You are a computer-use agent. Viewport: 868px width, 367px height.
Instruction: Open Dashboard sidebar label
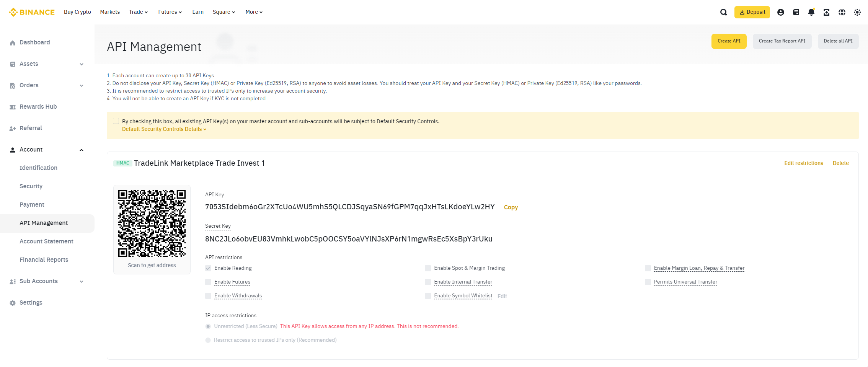(x=35, y=42)
